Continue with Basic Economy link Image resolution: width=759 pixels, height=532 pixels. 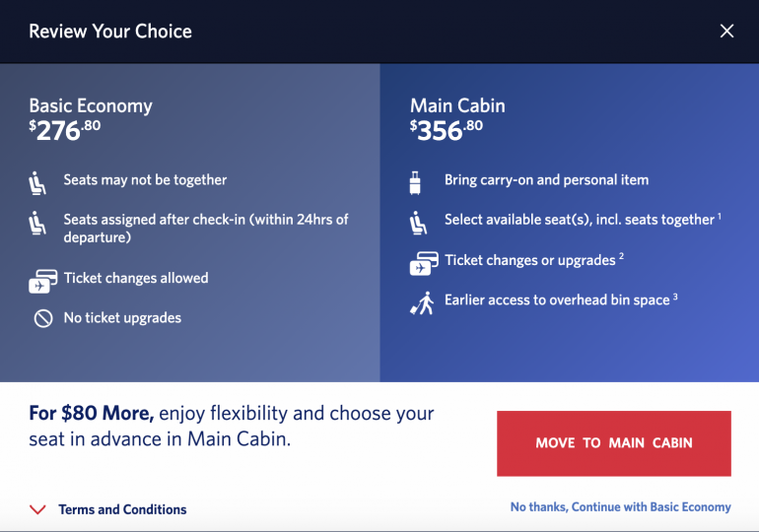point(620,507)
